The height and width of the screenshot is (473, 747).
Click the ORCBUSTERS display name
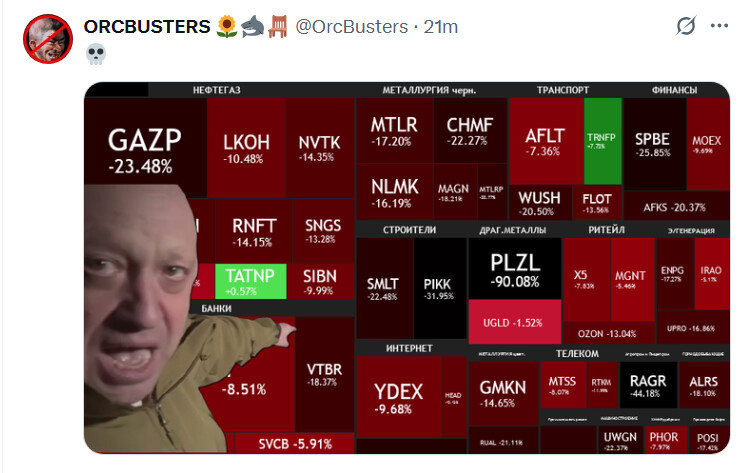pos(147,26)
